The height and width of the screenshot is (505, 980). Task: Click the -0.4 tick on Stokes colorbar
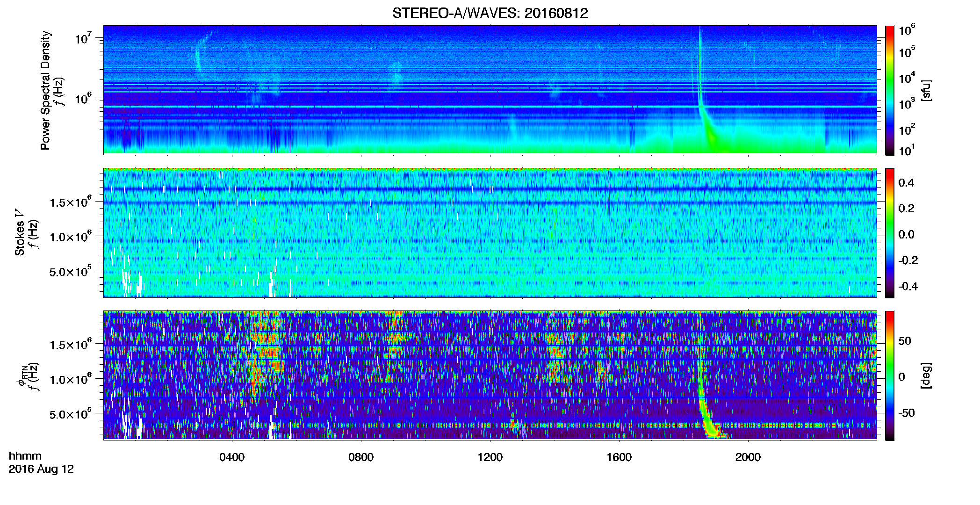point(908,286)
